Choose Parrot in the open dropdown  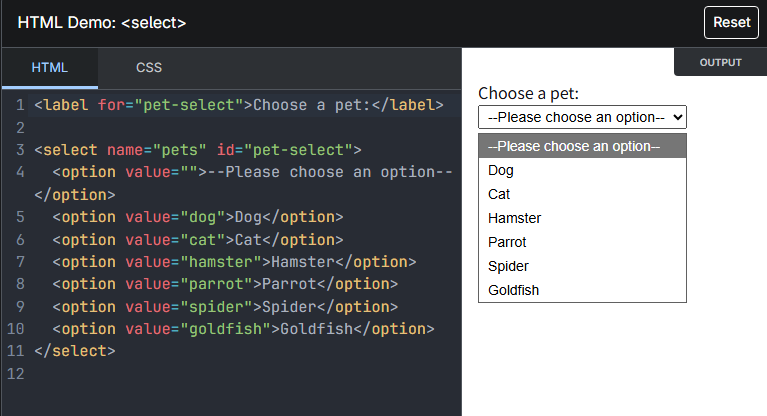[507, 242]
